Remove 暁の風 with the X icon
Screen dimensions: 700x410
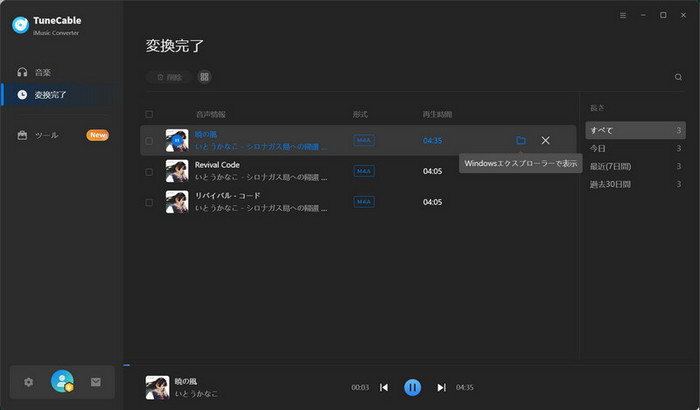pos(545,141)
